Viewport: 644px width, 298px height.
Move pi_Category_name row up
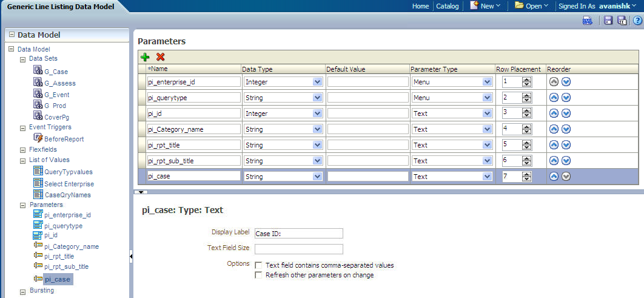(x=554, y=129)
